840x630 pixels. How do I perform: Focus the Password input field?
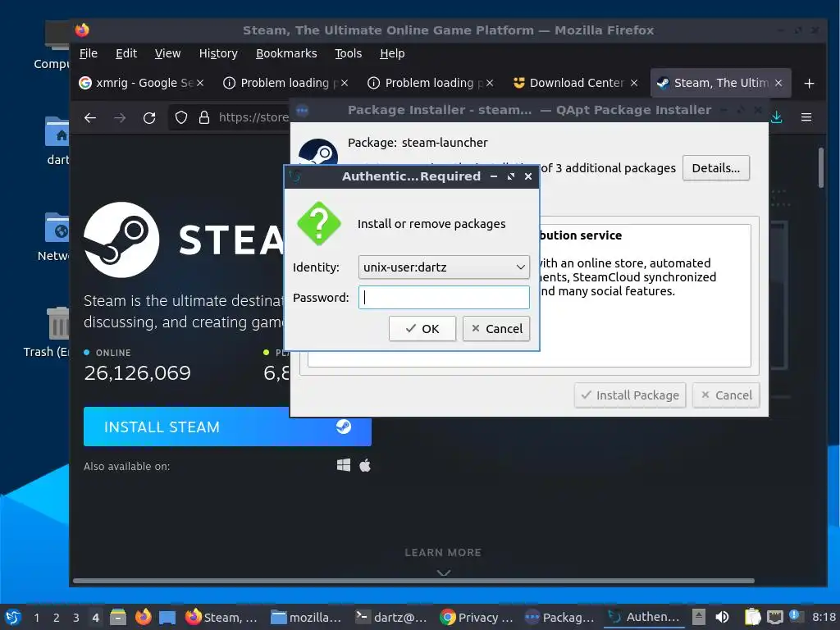(444, 297)
